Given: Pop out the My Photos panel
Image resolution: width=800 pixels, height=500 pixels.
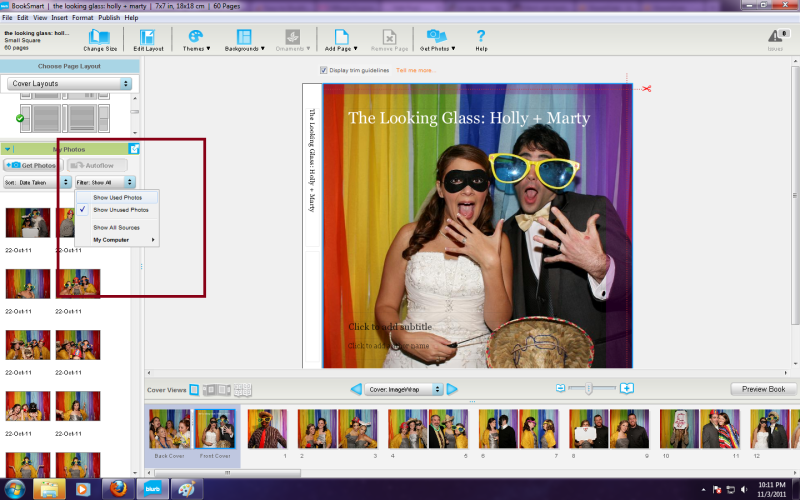Looking at the screenshot, I should 134,149.
